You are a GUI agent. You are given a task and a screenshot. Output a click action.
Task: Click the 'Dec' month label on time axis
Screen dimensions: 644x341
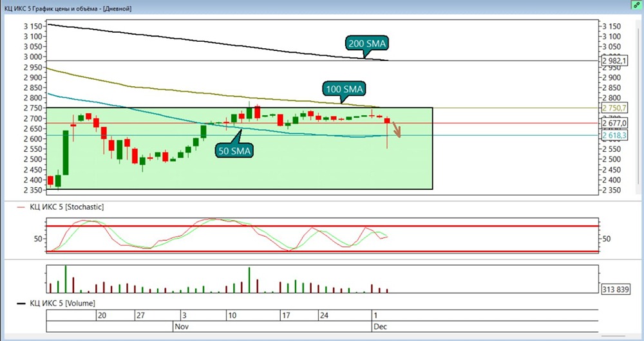coord(380,327)
